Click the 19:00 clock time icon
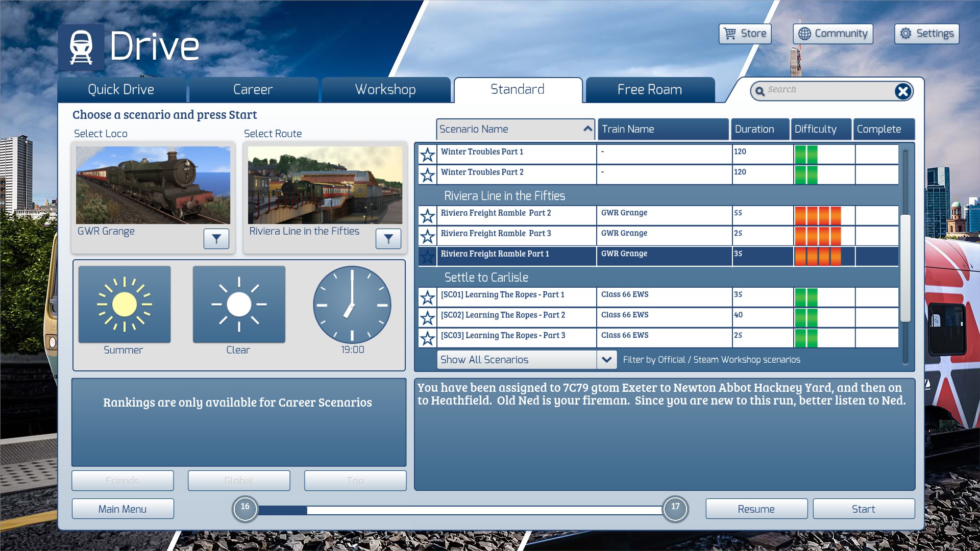This screenshot has height=551, width=980. [x=352, y=305]
